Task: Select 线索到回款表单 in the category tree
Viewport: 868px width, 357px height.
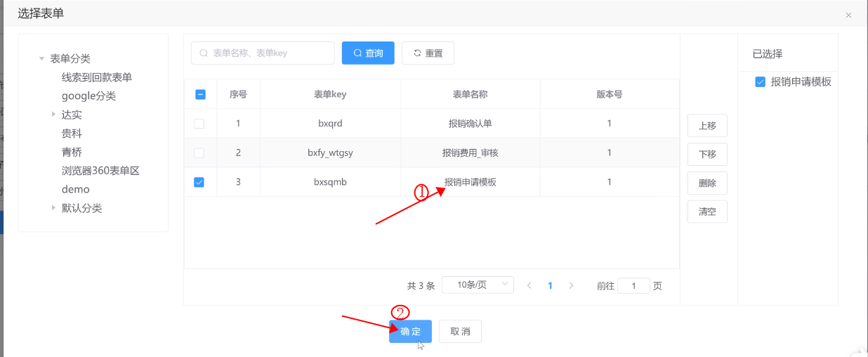Action: (97, 77)
